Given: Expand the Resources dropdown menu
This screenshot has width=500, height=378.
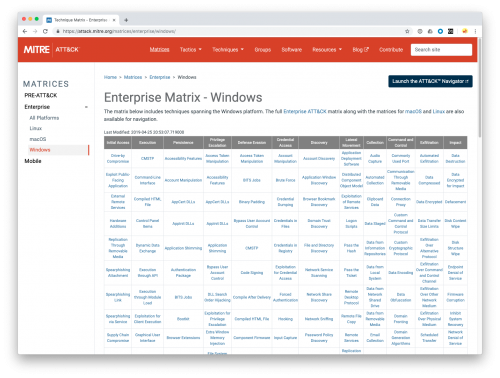Looking at the screenshot, I should 327,50.
